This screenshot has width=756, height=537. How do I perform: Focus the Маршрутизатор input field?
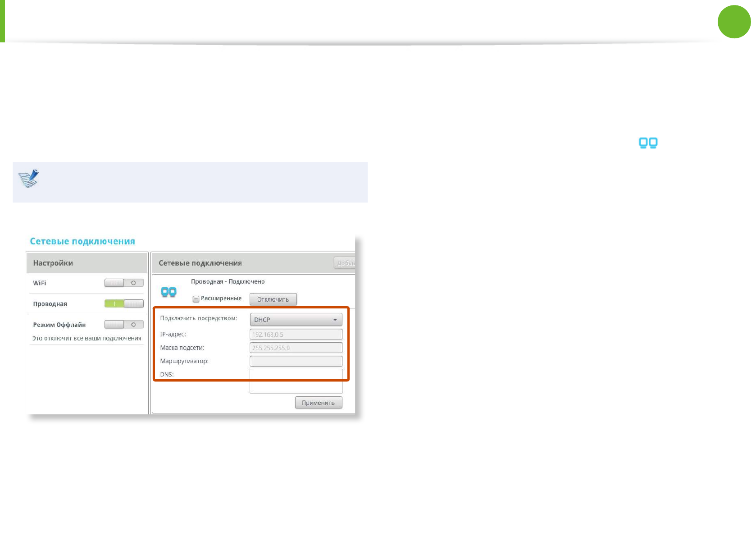click(x=296, y=361)
